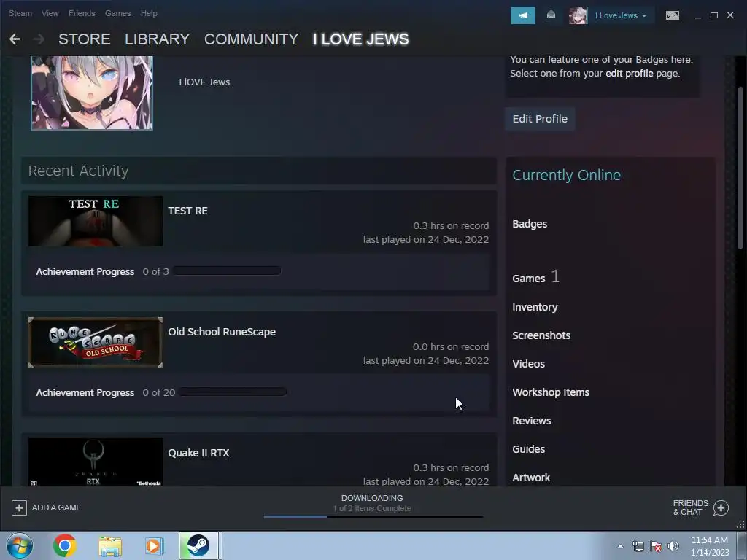Open File Explorer from taskbar
The image size is (747, 560).
point(110,545)
